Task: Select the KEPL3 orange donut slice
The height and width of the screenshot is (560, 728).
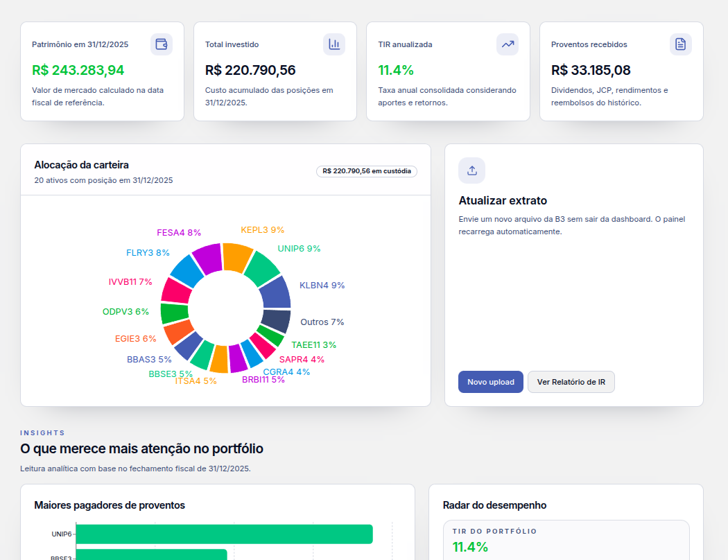Action: [x=237, y=256]
